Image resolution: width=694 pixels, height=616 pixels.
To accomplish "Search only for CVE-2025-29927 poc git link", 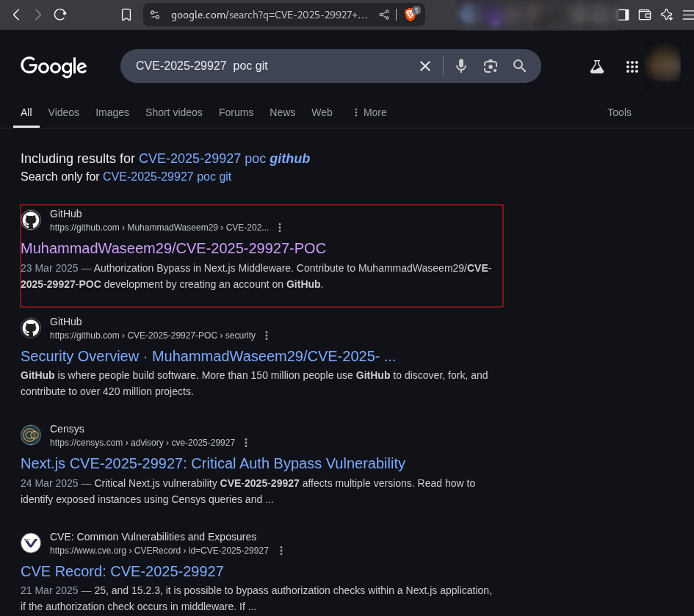I will (x=167, y=176).
